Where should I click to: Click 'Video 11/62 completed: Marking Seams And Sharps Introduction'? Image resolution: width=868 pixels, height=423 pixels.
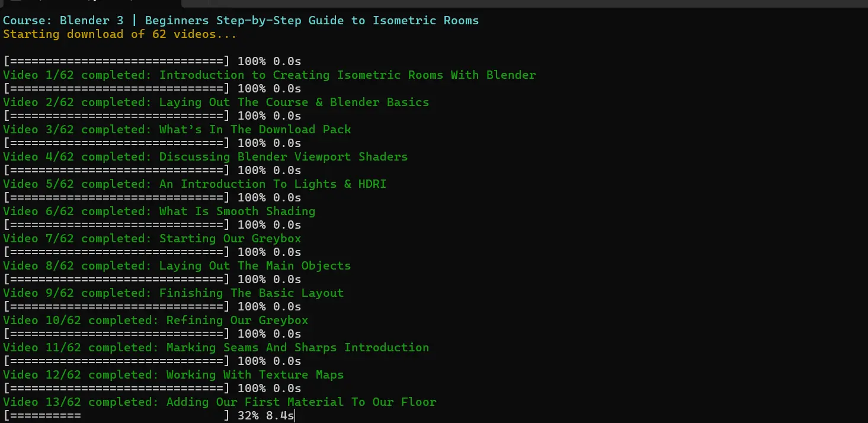(x=216, y=348)
